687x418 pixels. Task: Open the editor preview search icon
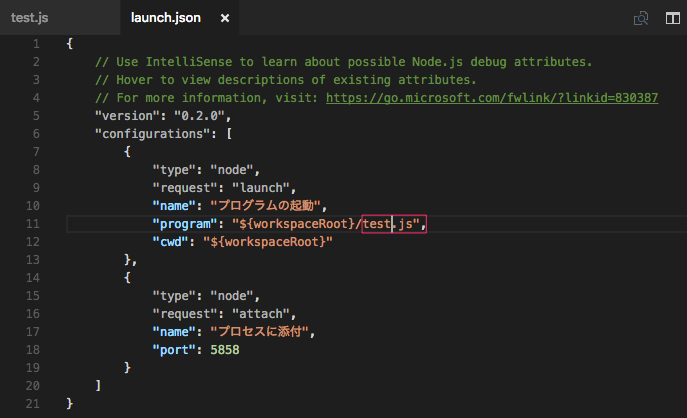point(641,18)
